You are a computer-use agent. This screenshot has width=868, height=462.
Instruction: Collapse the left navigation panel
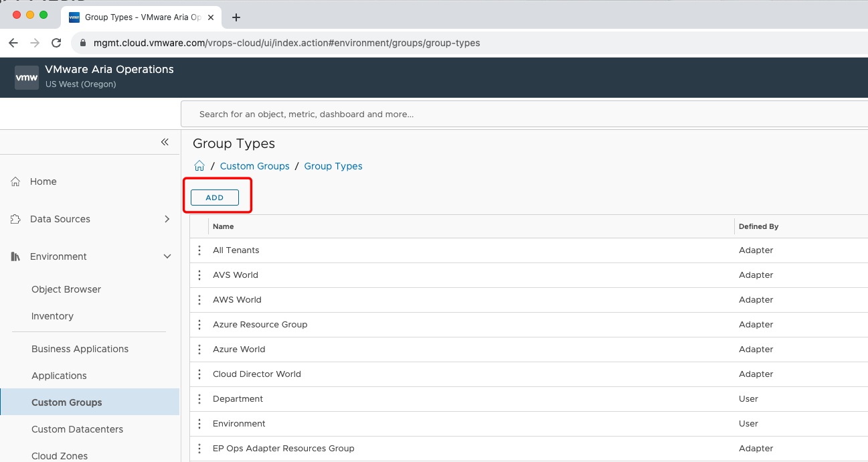point(165,142)
